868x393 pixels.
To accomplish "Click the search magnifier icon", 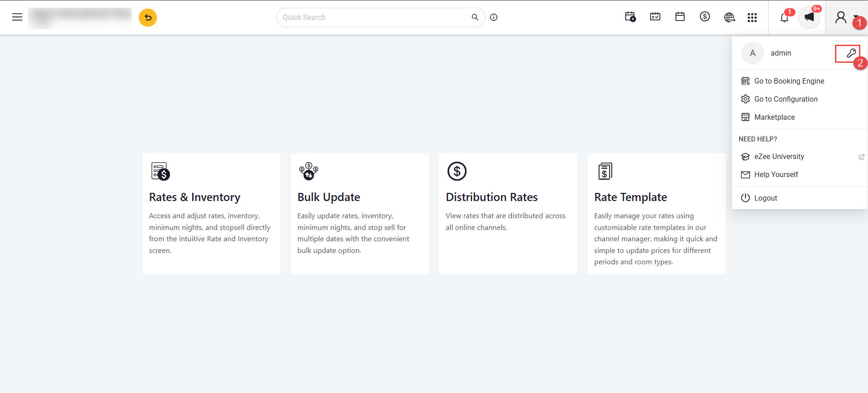I will click(x=475, y=17).
